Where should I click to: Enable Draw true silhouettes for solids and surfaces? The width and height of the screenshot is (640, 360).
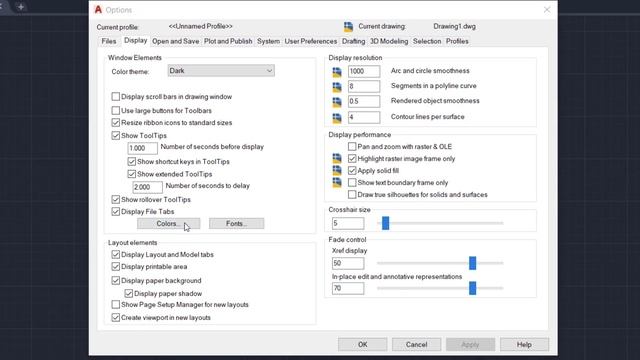352,195
